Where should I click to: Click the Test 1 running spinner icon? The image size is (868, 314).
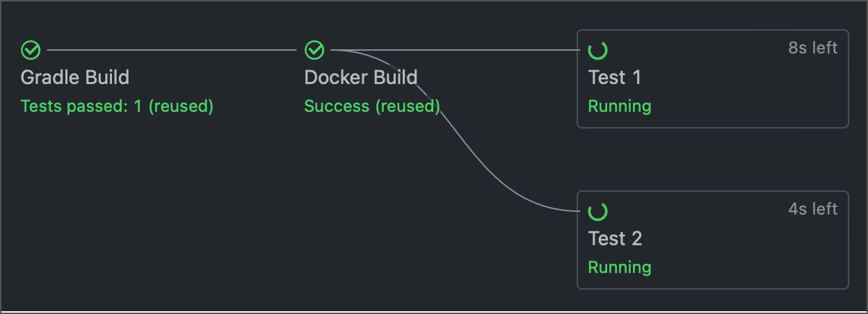tap(598, 50)
